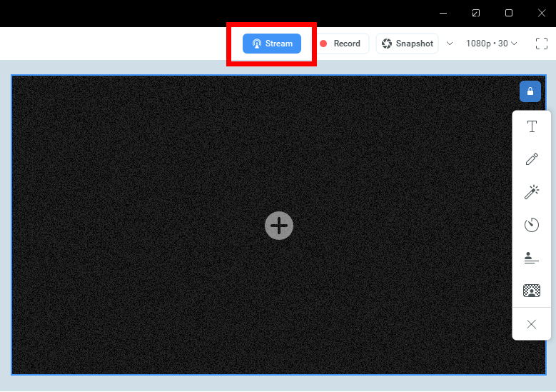Expand the chevron next to Snapshot

[450, 44]
